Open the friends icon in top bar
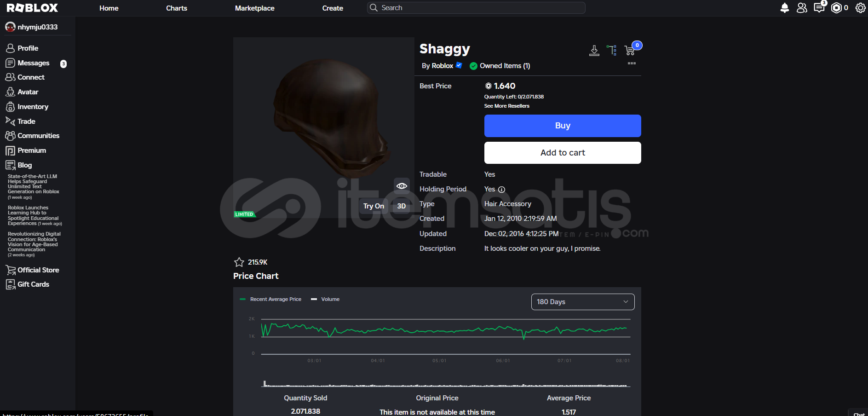 802,8
